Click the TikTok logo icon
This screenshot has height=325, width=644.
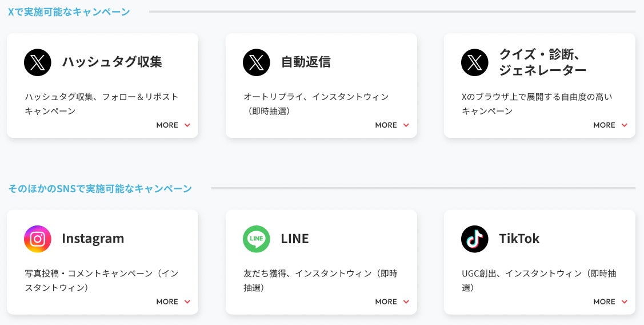pos(475,239)
